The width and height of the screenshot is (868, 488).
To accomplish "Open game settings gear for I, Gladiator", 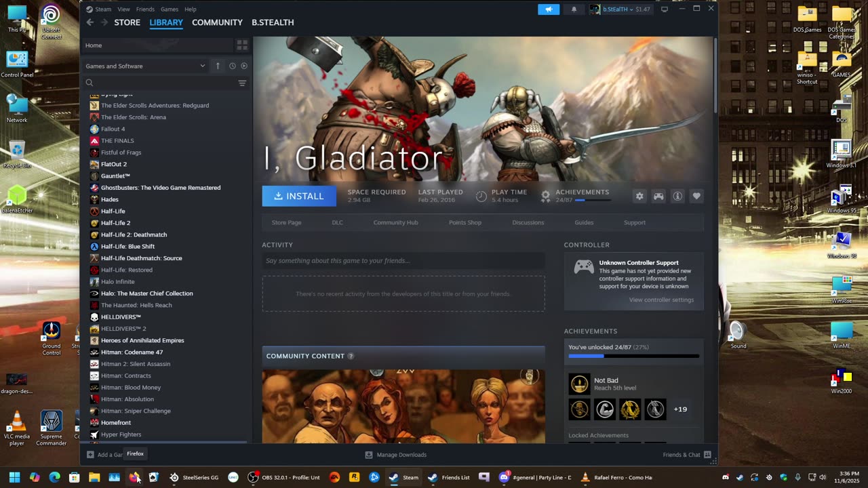I will [639, 196].
